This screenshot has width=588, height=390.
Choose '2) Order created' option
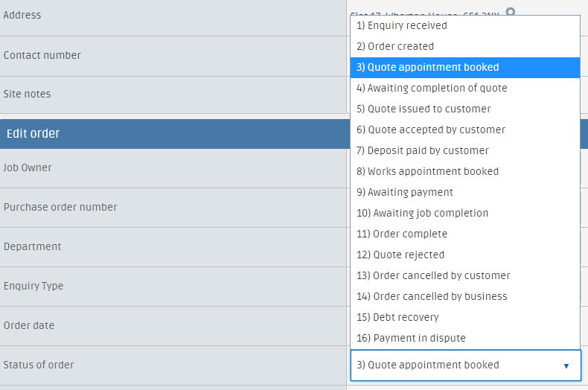[465, 46]
